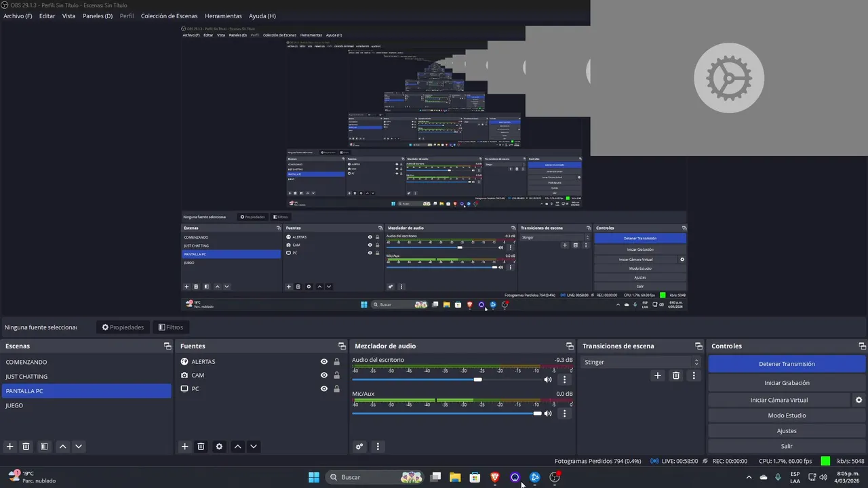868x488 pixels.
Task: Open Ayuda (H) menu
Action: [x=262, y=16]
